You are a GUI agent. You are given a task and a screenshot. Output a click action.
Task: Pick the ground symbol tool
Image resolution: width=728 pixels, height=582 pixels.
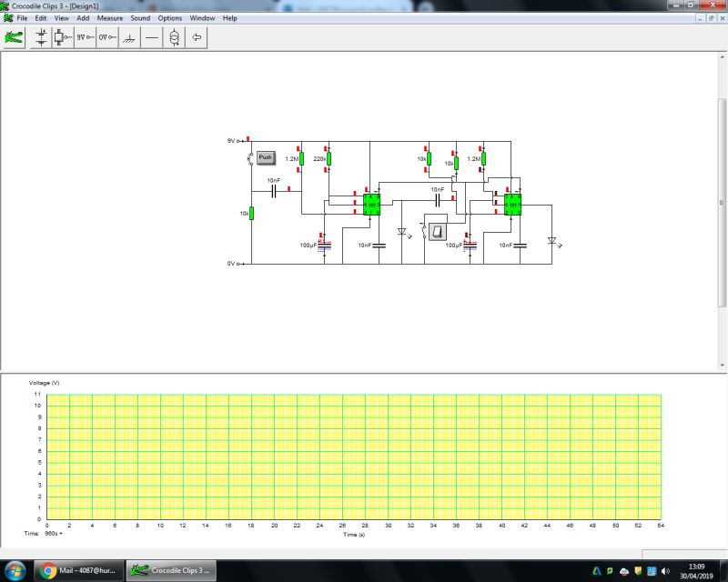pyautogui.click(x=130, y=37)
